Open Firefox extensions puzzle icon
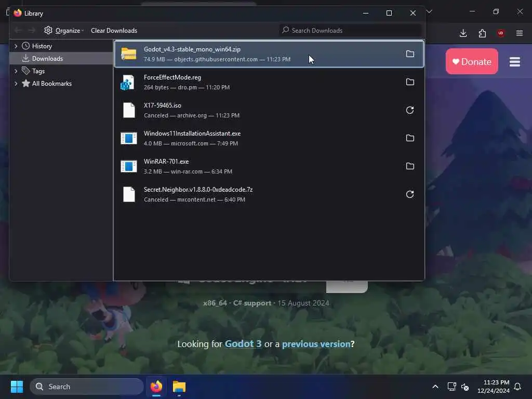 coord(482,33)
